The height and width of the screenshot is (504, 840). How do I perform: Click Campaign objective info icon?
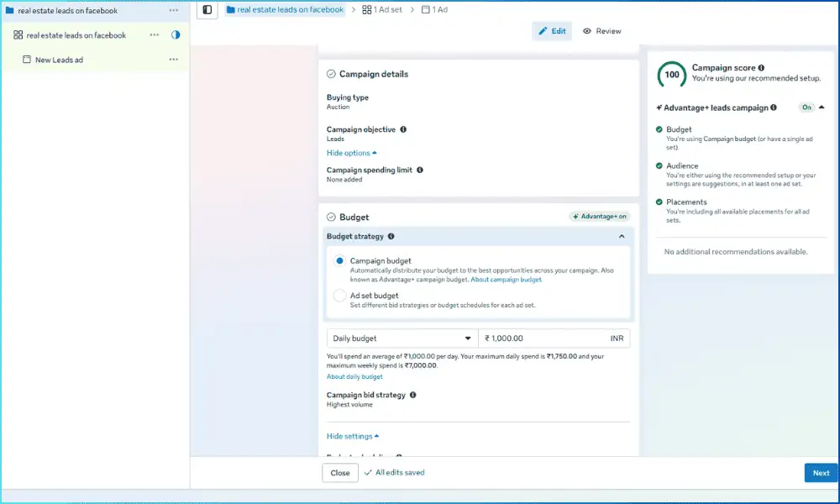coord(403,129)
